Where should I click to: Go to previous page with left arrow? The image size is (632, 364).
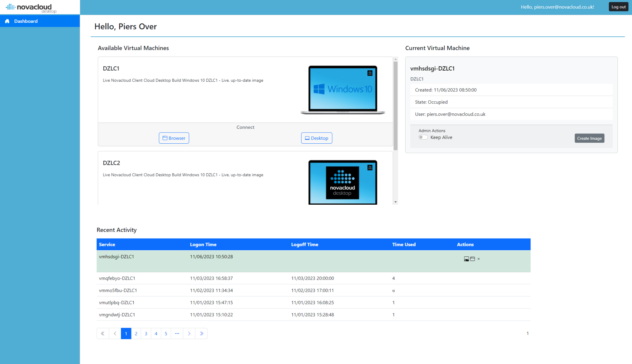pyautogui.click(x=115, y=333)
